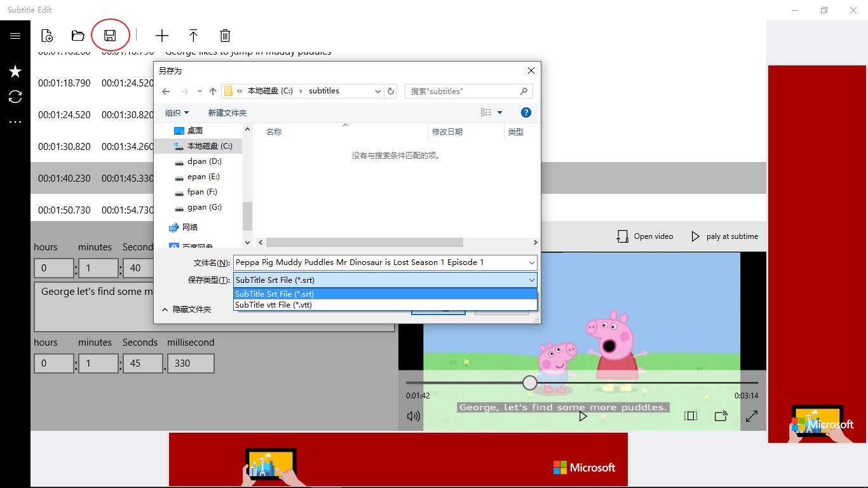Choose SubTitle vtt File (*.vtt) option
The height and width of the screenshot is (488, 868).
[x=385, y=304]
